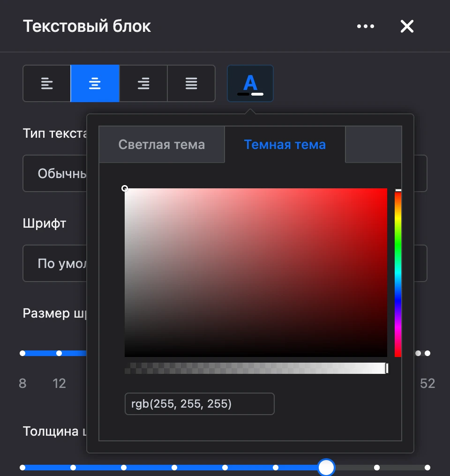Select center text alignment

[x=95, y=83]
